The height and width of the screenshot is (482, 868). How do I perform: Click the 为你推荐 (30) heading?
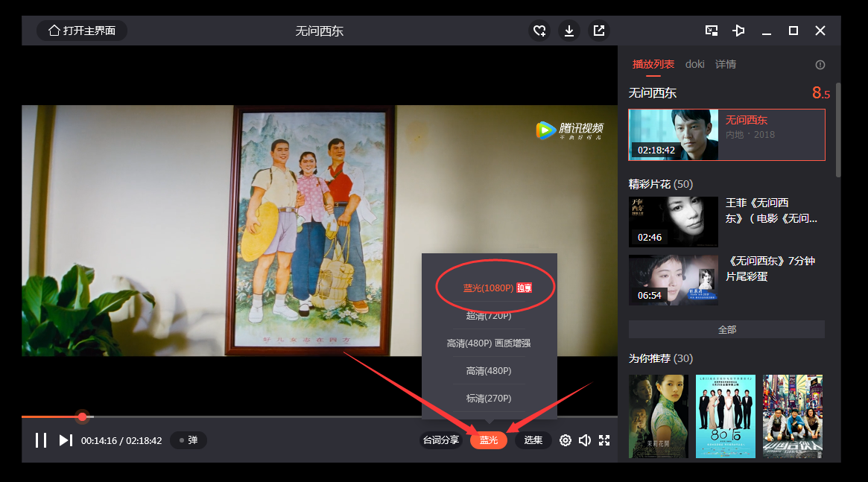tap(660, 358)
